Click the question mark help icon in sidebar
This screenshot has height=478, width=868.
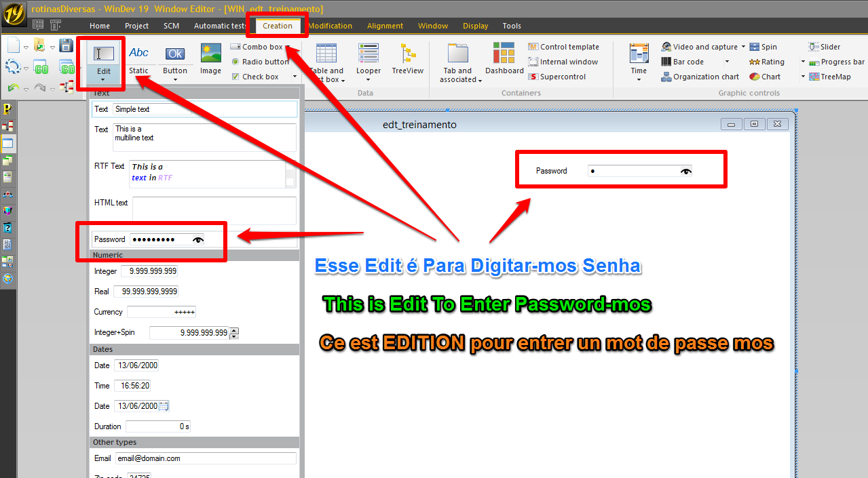point(8,228)
